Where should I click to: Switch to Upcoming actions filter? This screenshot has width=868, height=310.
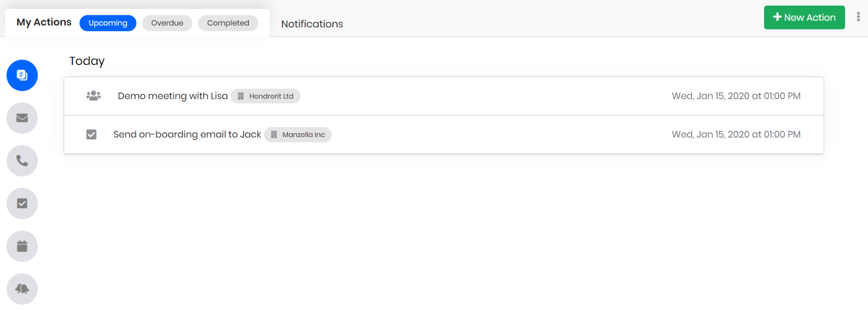click(x=108, y=23)
